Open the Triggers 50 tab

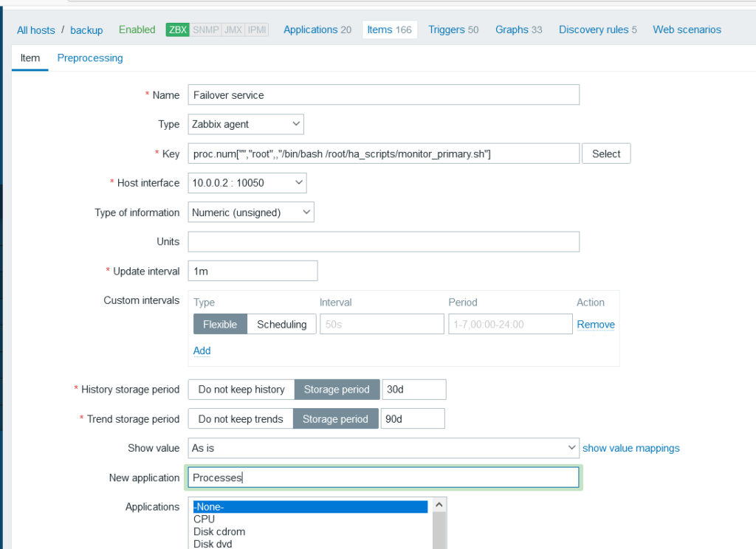pos(453,30)
